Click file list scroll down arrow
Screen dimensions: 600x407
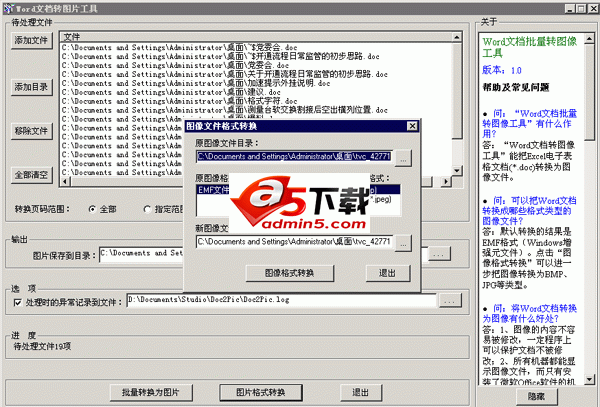(x=457, y=171)
